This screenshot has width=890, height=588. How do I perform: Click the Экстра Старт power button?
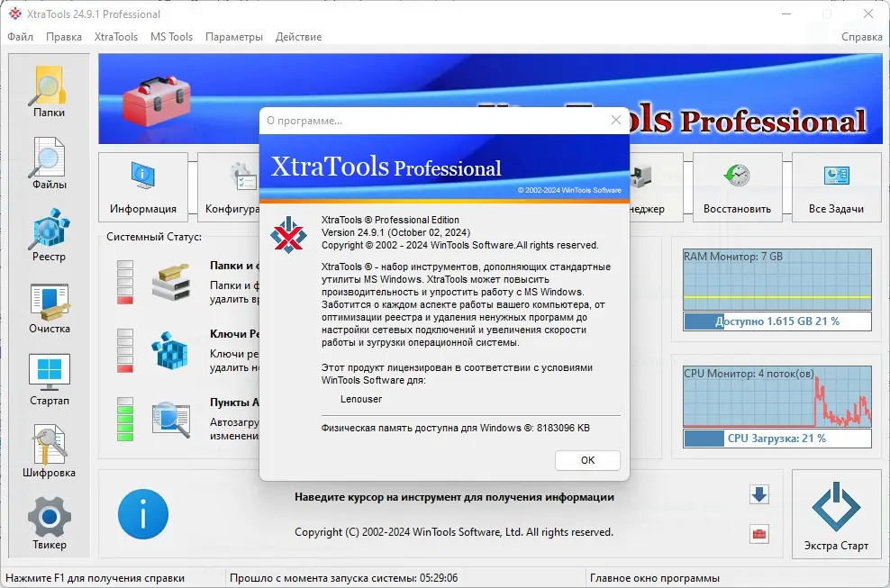point(836,513)
